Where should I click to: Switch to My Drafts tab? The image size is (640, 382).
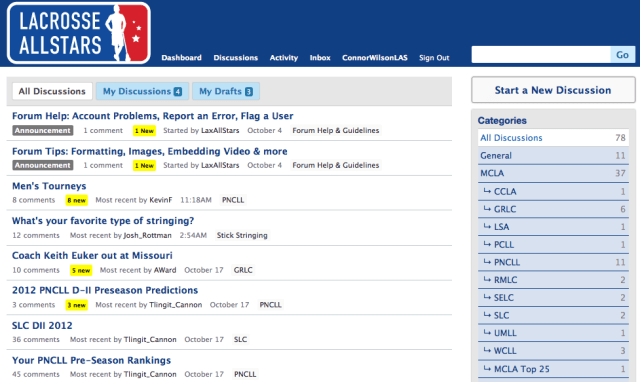(226, 91)
